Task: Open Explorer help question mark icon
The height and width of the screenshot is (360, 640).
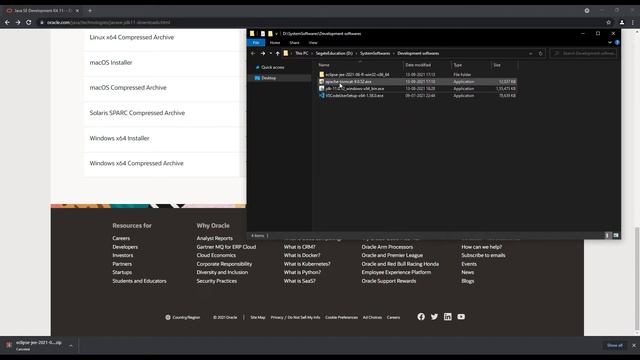Action: [x=617, y=42]
